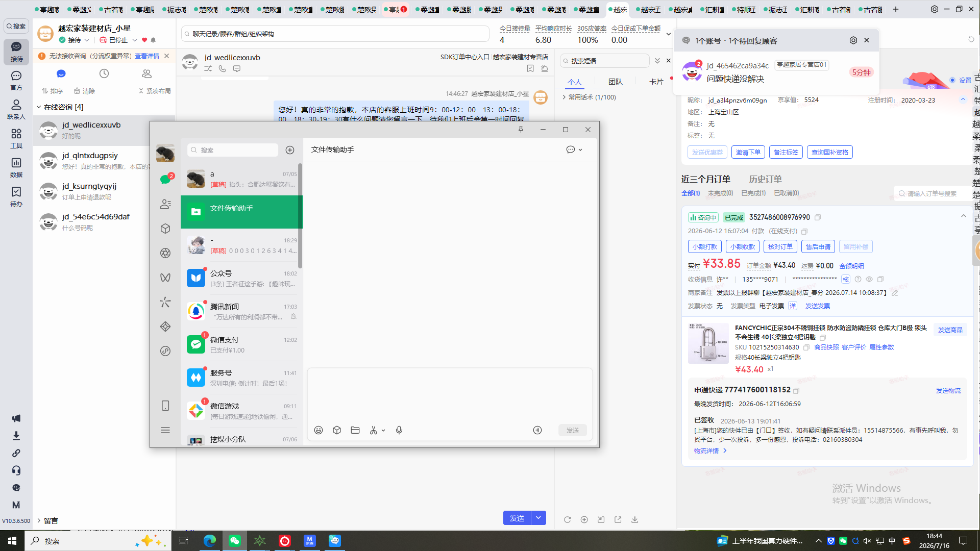This screenshot has width=980, height=551.
Task: Click the chain link icon in sidebar
Action: tap(16, 453)
